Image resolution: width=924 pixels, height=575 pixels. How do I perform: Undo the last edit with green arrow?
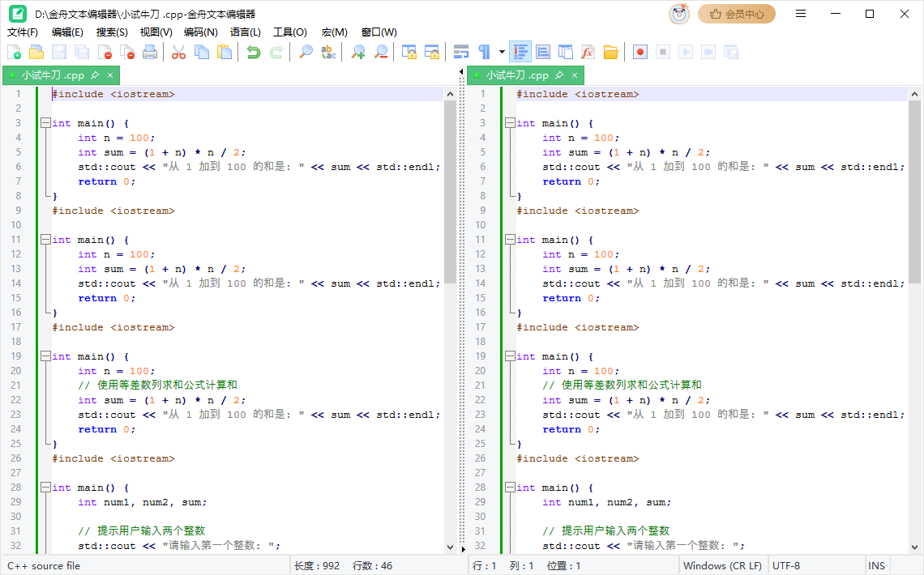pyautogui.click(x=254, y=53)
